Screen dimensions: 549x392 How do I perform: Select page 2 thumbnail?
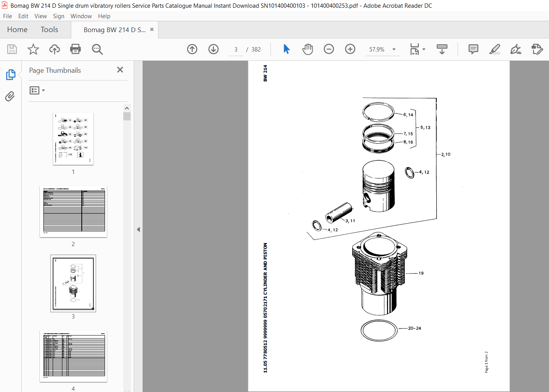tap(73, 211)
